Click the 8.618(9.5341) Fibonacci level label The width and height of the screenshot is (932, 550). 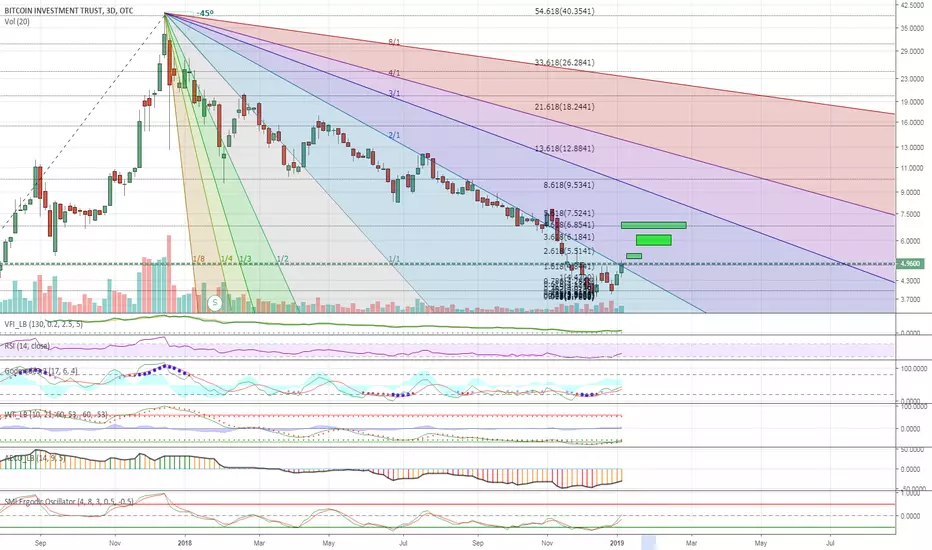(x=569, y=186)
